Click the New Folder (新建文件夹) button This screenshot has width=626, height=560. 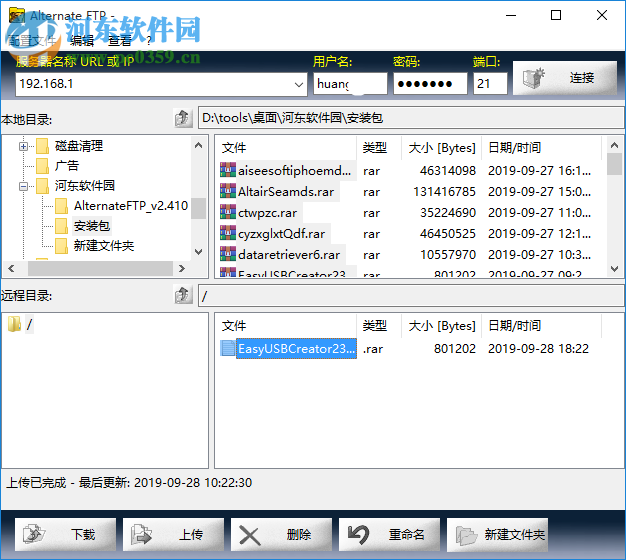tap(497, 534)
